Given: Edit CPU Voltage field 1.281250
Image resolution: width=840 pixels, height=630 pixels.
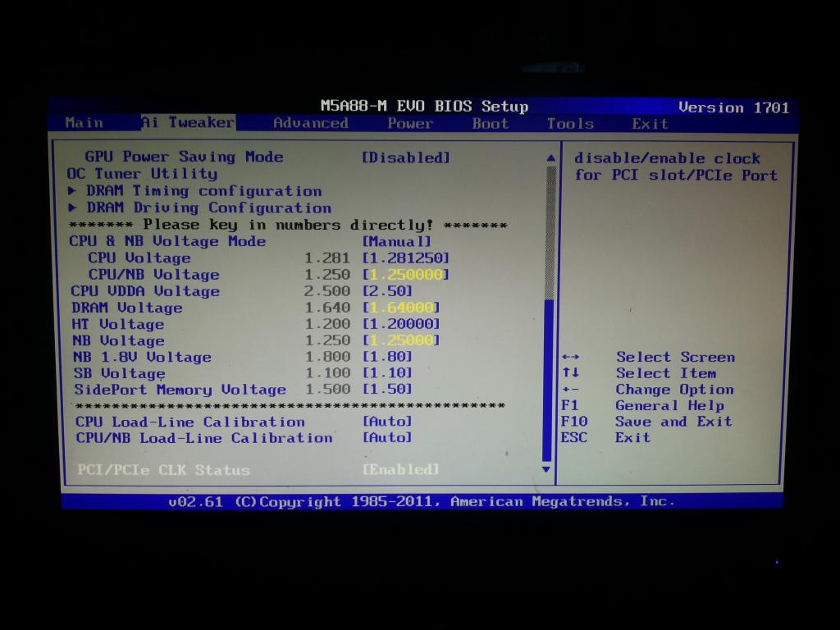Looking at the screenshot, I should (405, 258).
